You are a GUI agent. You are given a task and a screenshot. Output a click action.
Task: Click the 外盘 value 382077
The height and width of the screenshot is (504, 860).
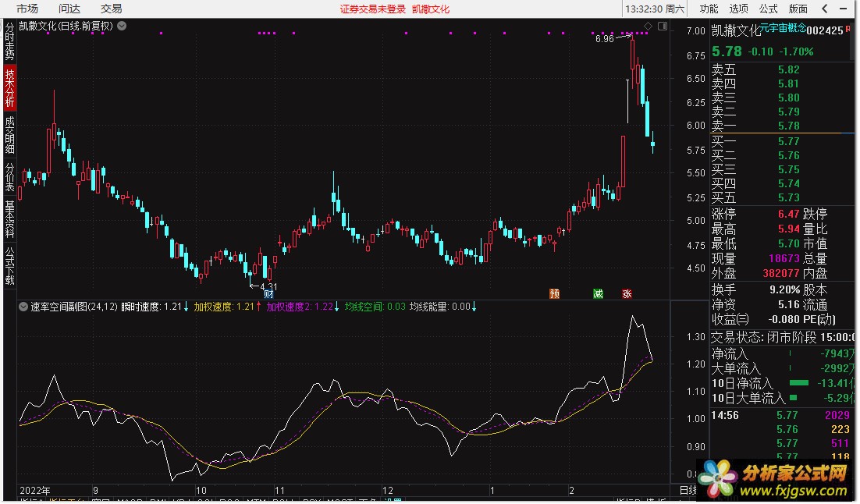point(781,273)
